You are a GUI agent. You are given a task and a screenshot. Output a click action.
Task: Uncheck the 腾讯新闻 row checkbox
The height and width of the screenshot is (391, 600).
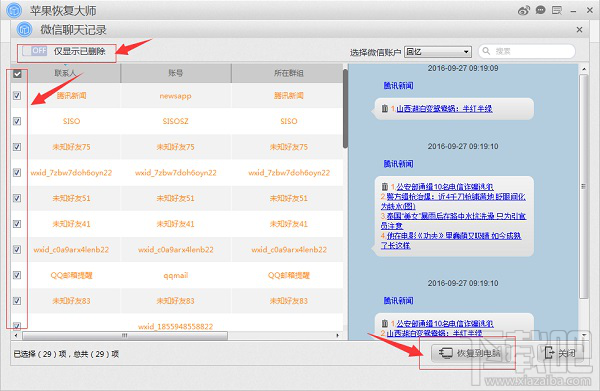[17, 96]
